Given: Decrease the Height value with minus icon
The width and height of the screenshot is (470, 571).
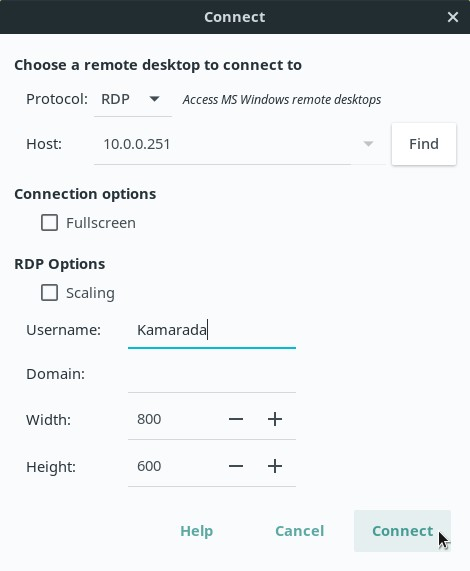Looking at the screenshot, I should pyautogui.click(x=236, y=466).
